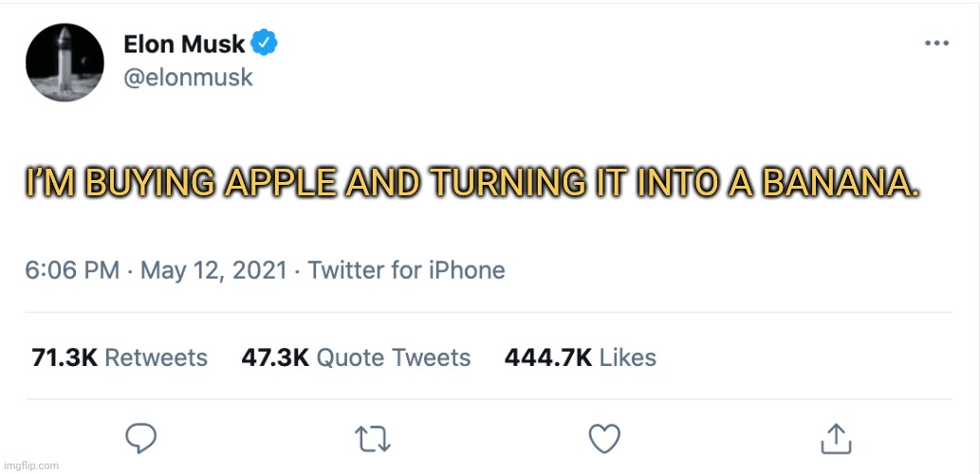Click the imgflip.com watermark
This screenshot has height=474, width=980.
point(30,465)
